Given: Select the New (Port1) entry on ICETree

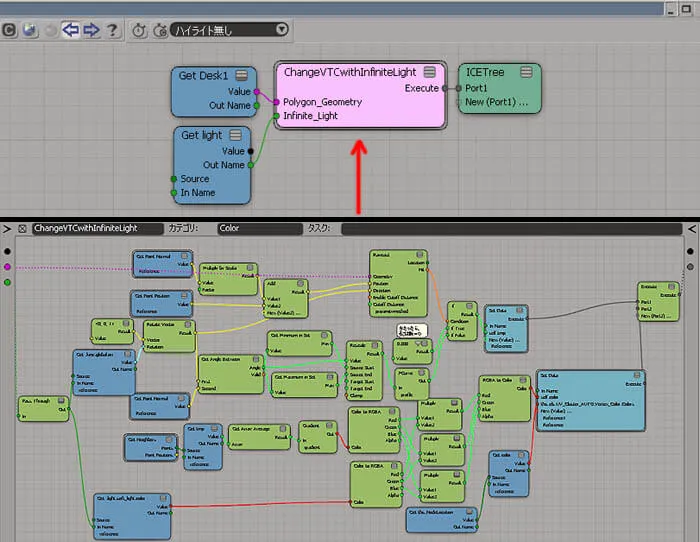Looking at the screenshot, I should 496,102.
